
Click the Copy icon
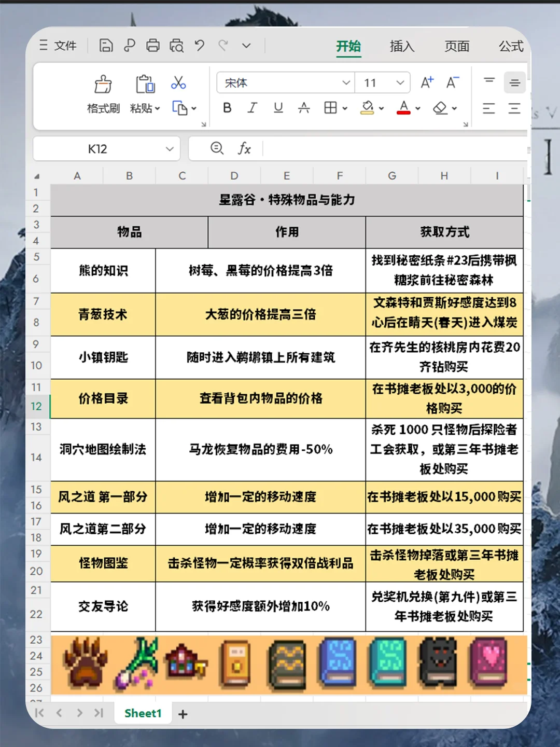coord(179,108)
